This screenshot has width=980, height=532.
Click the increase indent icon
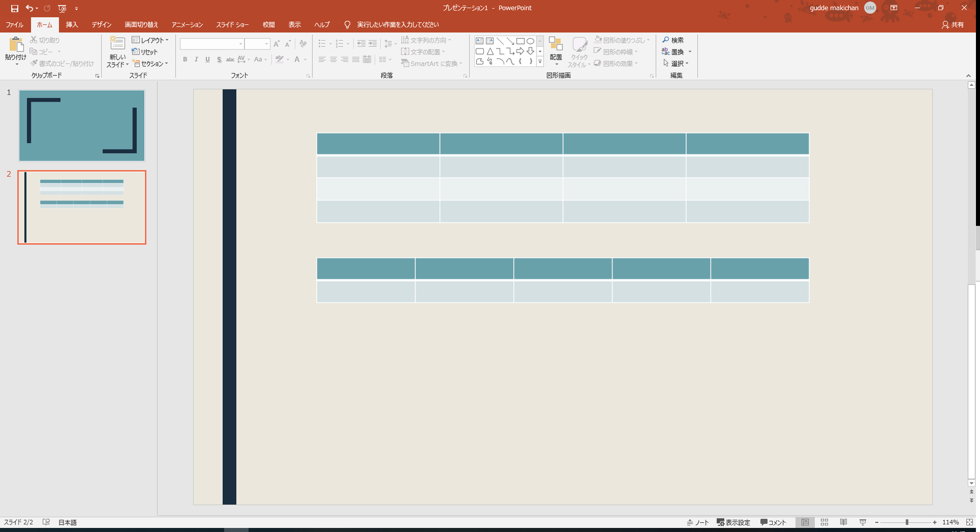click(373, 44)
